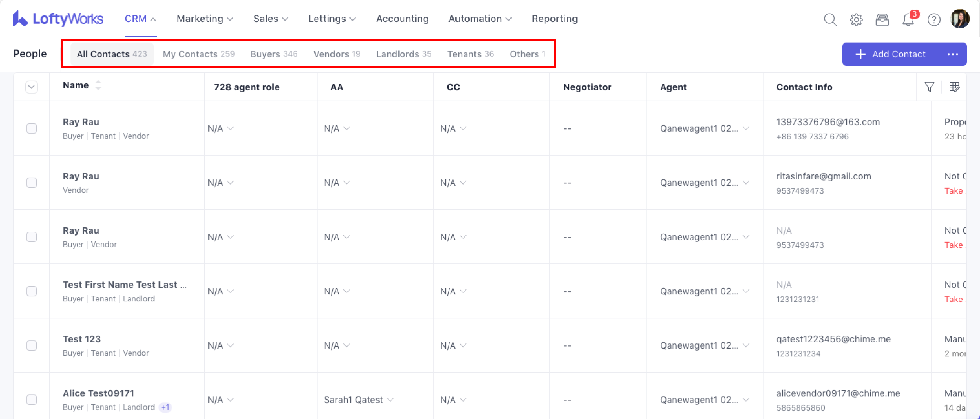Open the customize columns table icon
The image size is (980, 419).
[x=954, y=87]
